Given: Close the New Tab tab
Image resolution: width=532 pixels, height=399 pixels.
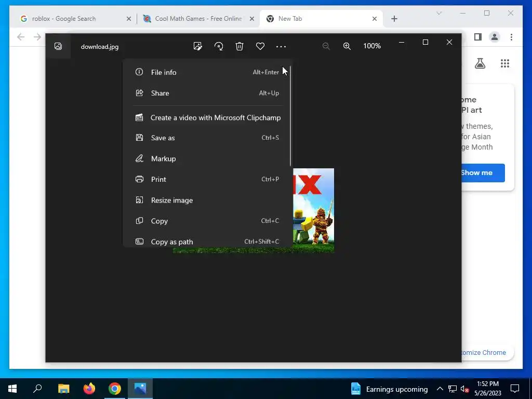Looking at the screenshot, I should tap(375, 19).
